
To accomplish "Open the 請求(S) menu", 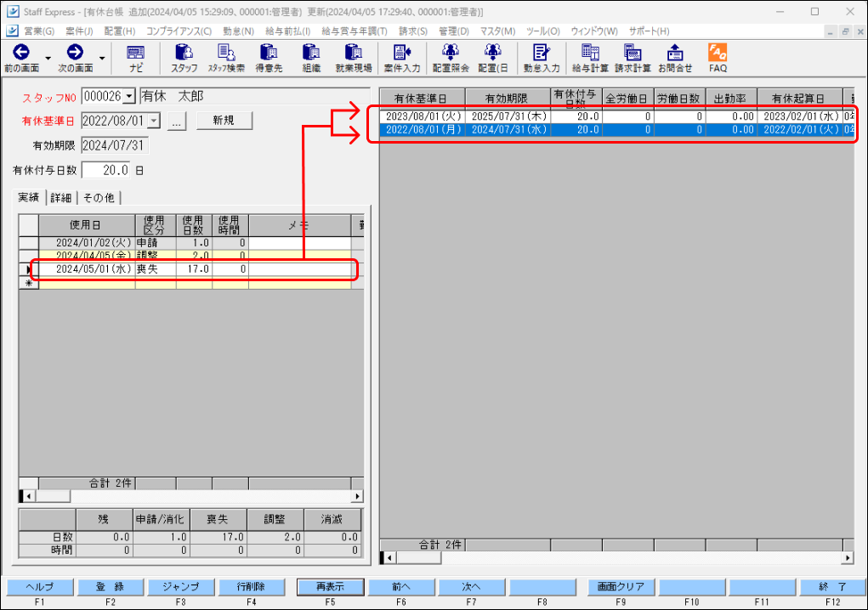I will click(413, 31).
